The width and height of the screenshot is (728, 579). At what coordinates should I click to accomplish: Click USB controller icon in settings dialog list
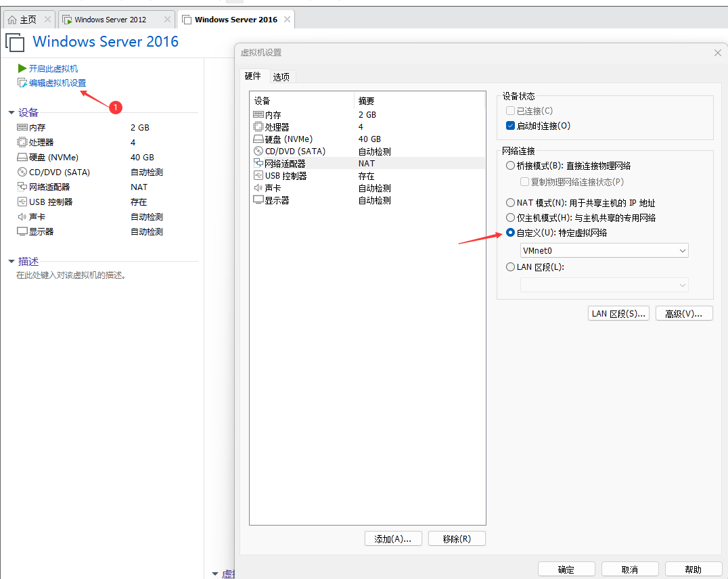click(x=258, y=175)
